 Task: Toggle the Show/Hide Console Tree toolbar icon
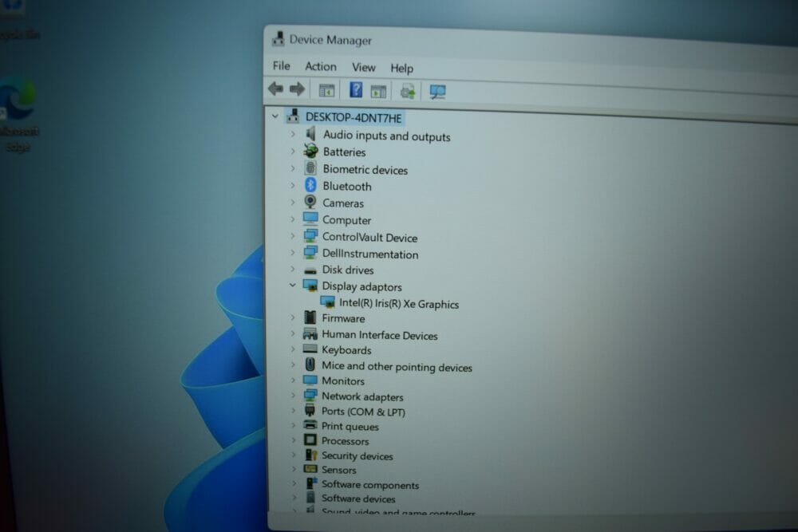pos(326,91)
